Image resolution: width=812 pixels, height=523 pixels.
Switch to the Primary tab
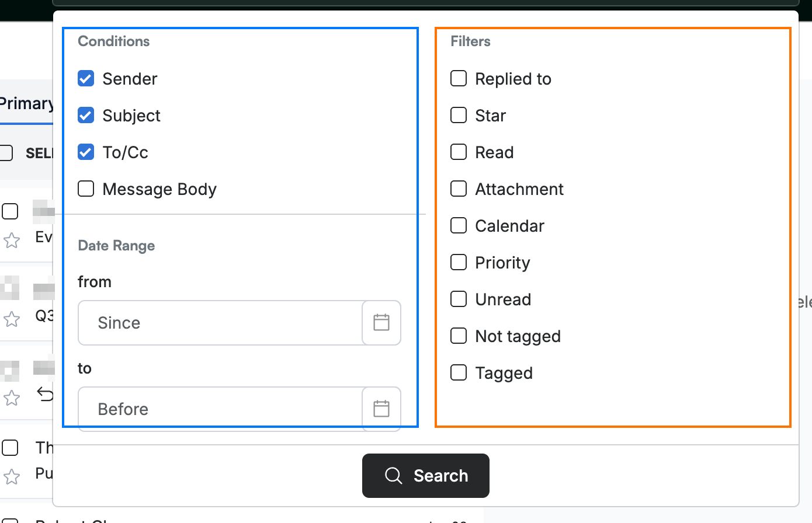tap(26, 103)
